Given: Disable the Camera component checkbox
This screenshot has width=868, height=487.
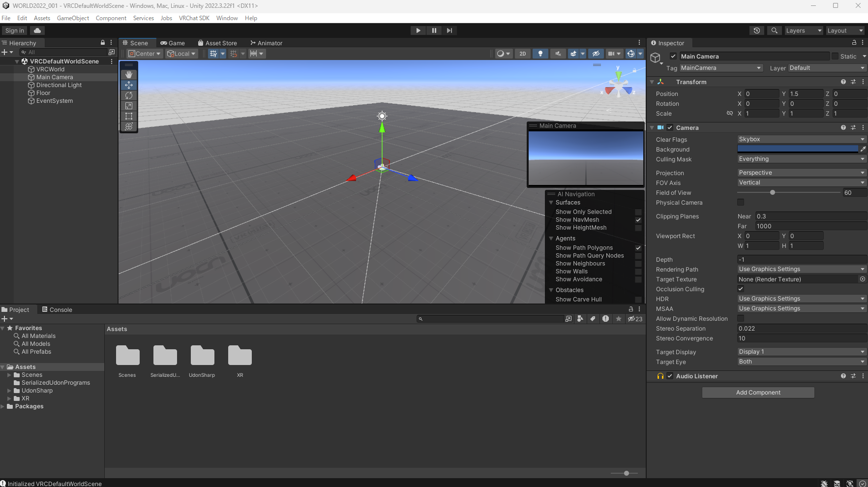Looking at the screenshot, I should pyautogui.click(x=670, y=127).
